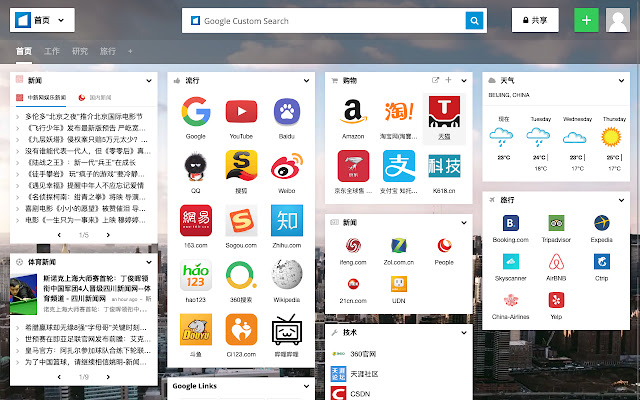Screen dimensions: 640x400
Task: Open the hao123 icon
Action: (x=196, y=275)
